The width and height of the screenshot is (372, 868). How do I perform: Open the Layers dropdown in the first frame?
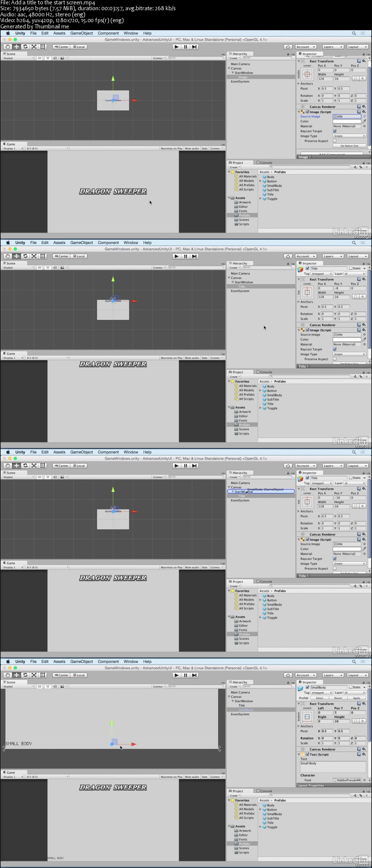tap(333, 47)
